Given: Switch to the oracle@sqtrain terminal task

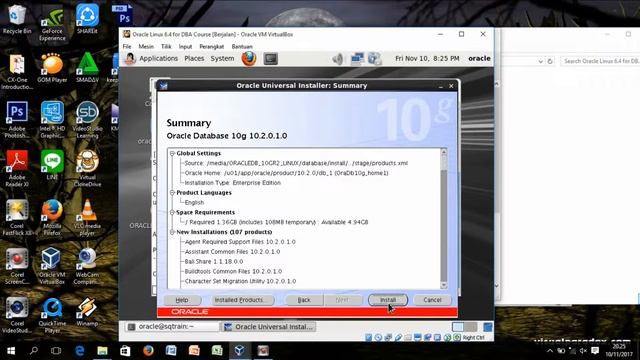Looking at the screenshot, I should (171, 327).
